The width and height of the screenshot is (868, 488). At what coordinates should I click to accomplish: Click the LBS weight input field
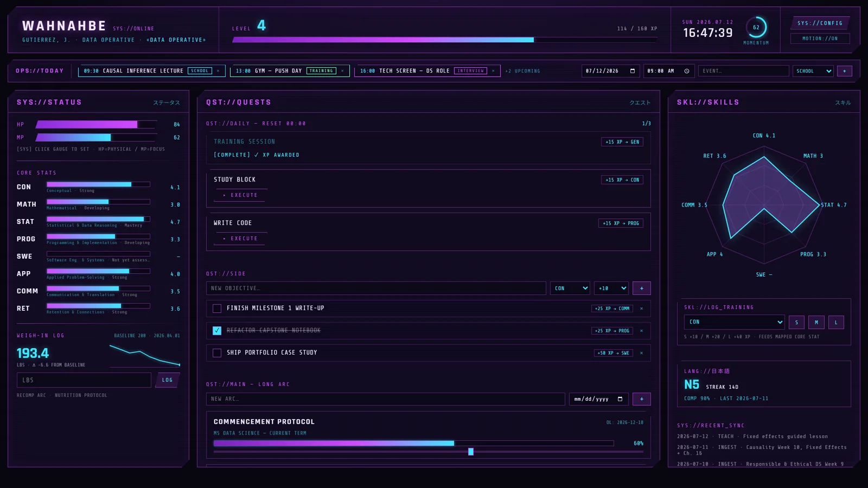(84, 380)
